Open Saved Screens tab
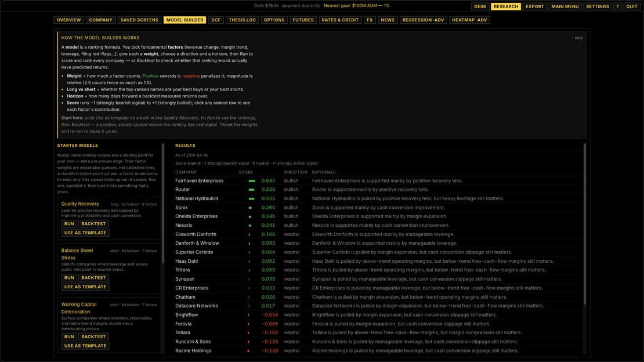The image size is (644, 362). 139,20
